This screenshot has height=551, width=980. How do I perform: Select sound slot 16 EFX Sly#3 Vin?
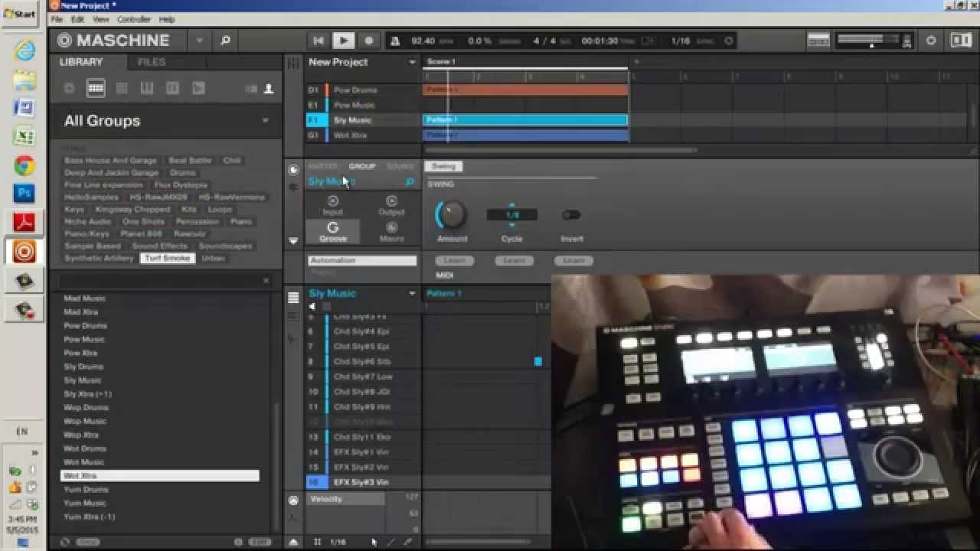pyautogui.click(x=364, y=482)
